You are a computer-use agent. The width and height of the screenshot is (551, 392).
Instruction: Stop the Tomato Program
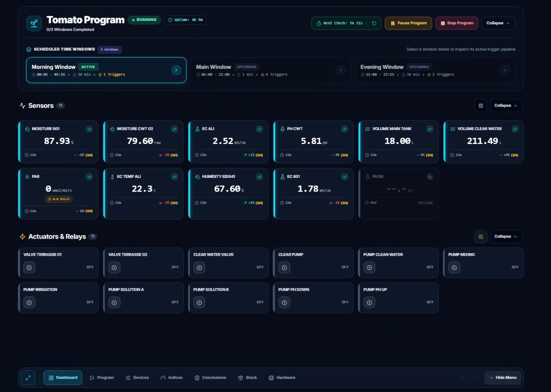[x=457, y=23]
